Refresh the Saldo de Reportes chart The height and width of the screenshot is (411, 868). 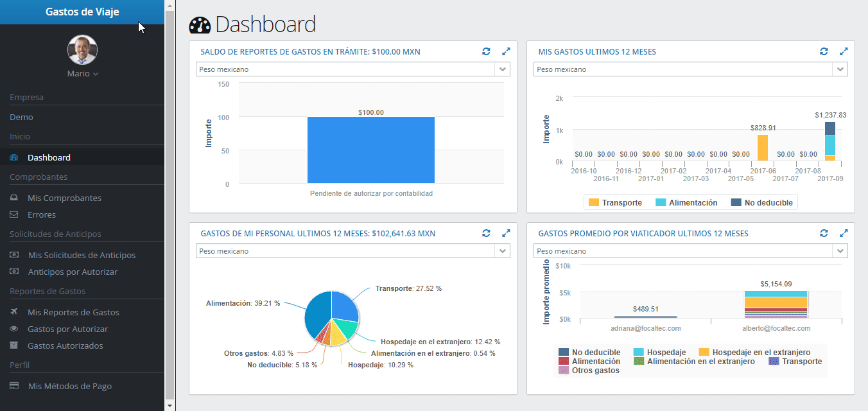click(486, 51)
